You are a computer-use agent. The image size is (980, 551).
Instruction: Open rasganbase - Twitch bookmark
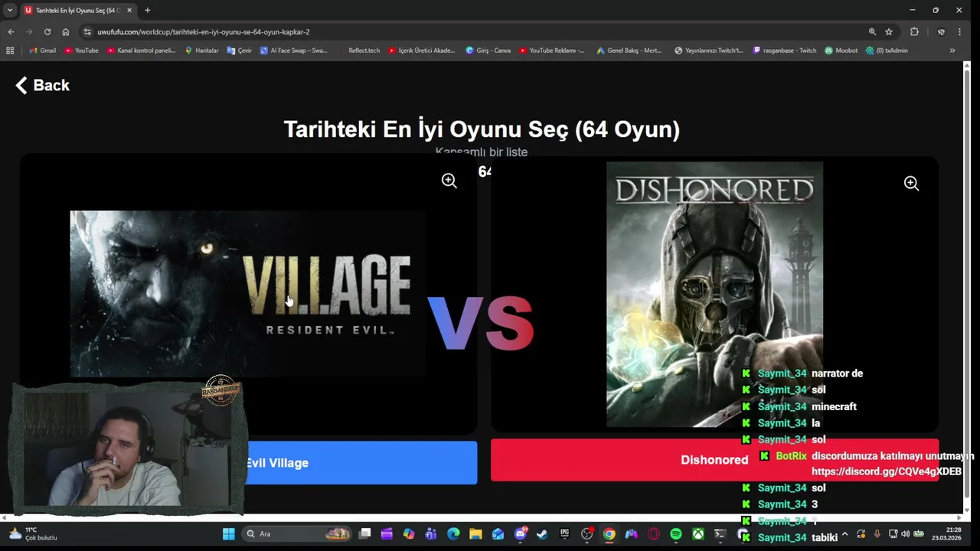click(785, 51)
